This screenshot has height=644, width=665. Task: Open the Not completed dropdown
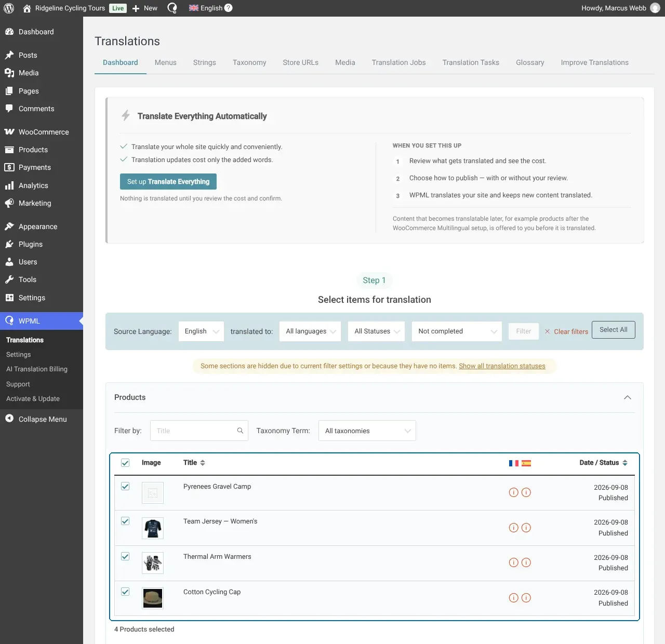coord(457,331)
